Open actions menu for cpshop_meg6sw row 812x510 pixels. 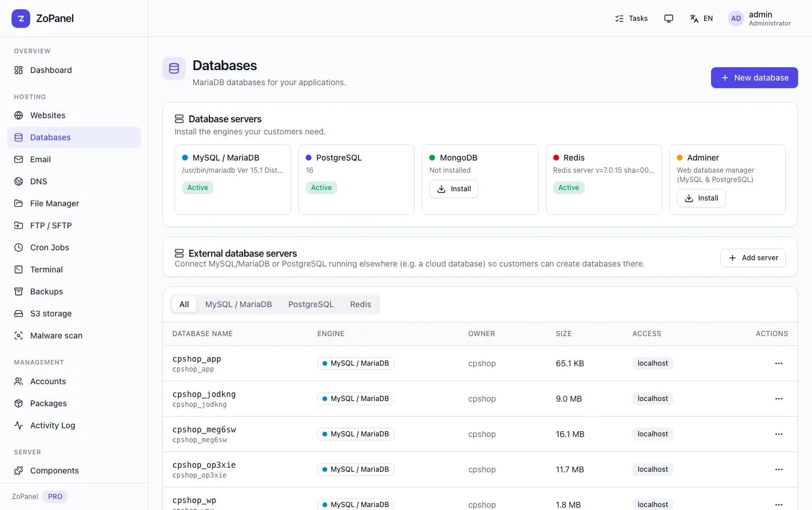(779, 434)
